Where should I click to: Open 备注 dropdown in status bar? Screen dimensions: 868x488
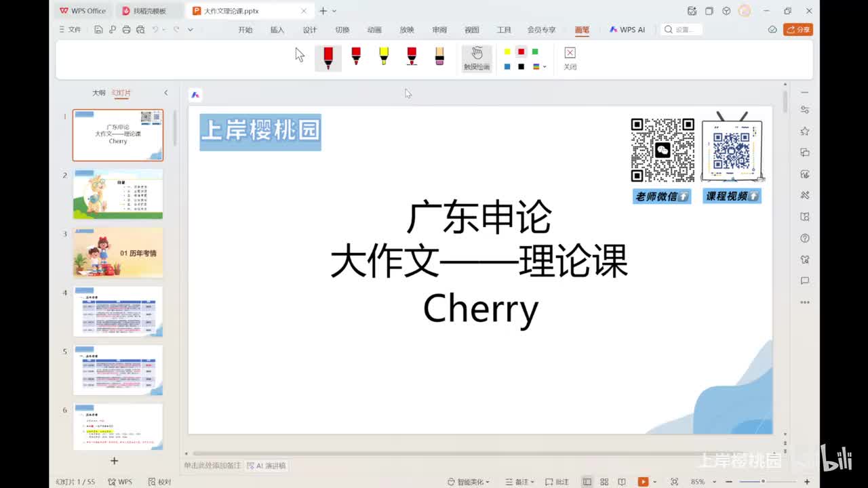519,482
